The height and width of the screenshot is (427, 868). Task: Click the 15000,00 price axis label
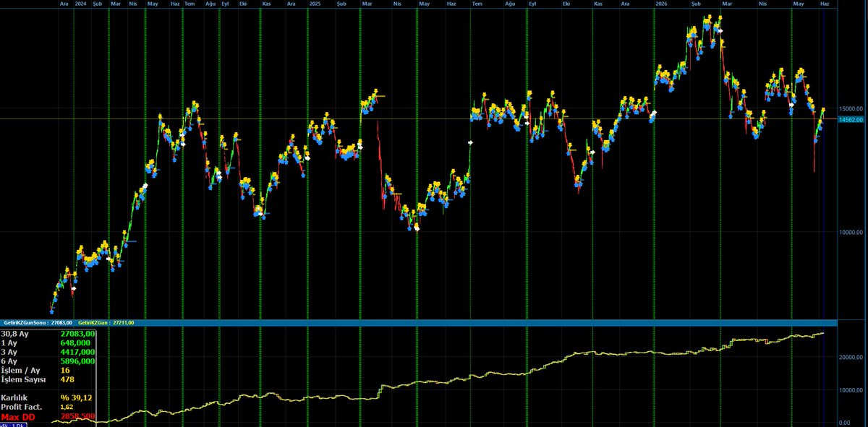click(851, 108)
